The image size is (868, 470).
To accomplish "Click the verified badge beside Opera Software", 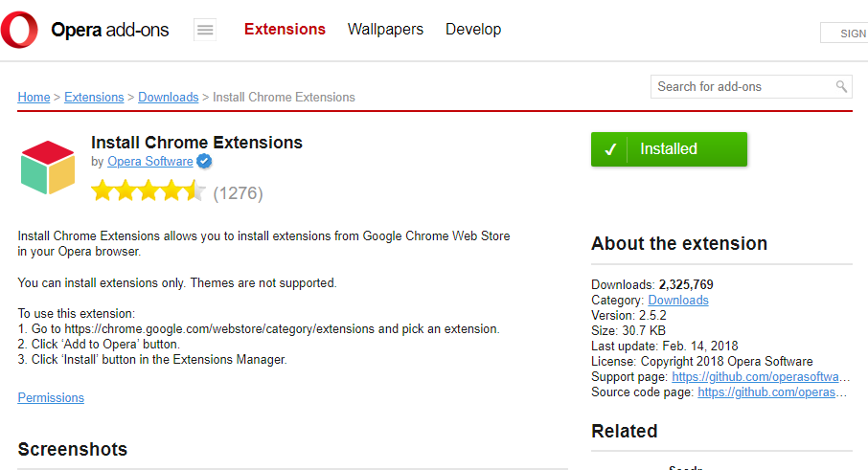I will [204, 162].
